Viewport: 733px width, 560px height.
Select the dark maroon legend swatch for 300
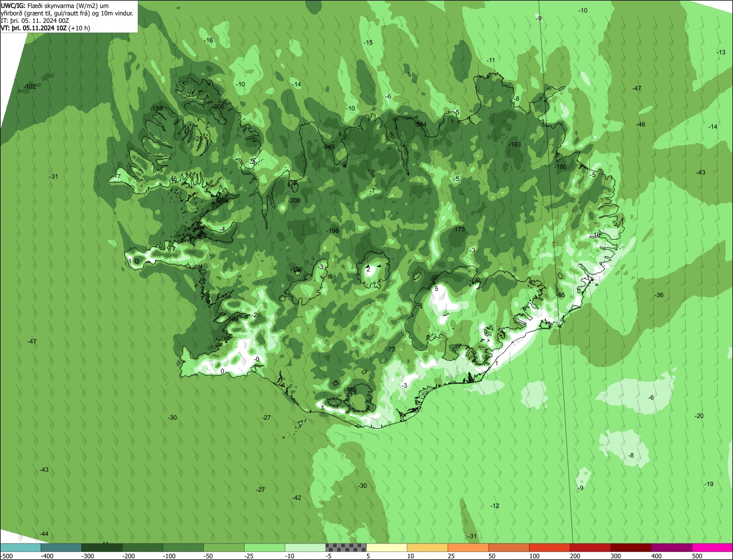tap(630, 547)
